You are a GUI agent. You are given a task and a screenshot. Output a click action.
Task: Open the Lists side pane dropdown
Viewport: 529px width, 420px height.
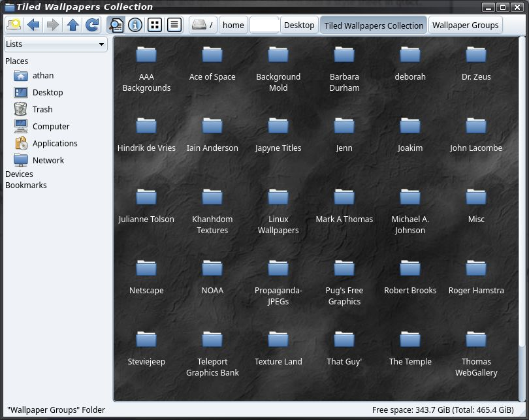[x=56, y=44]
